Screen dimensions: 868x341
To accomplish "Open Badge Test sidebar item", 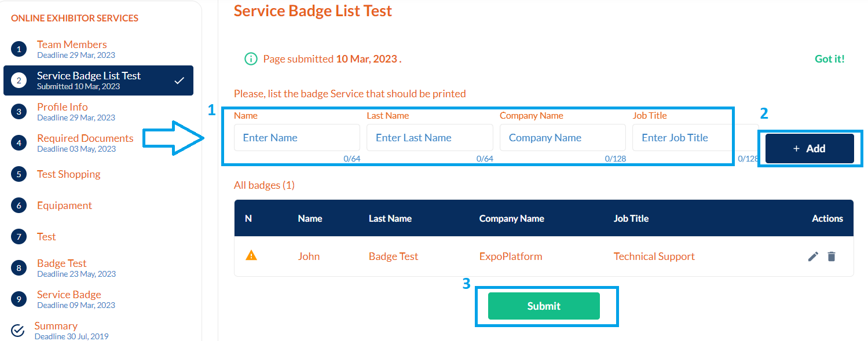I will point(62,263).
